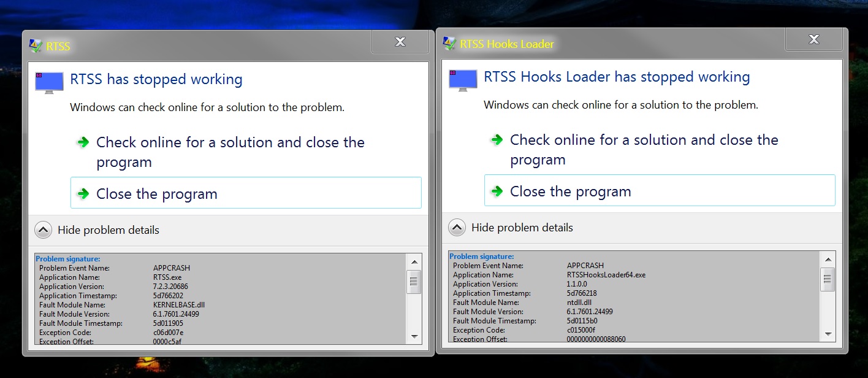This screenshot has width=868, height=378.
Task: Click exception offset 0000000000088060
Action: coord(596,339)
